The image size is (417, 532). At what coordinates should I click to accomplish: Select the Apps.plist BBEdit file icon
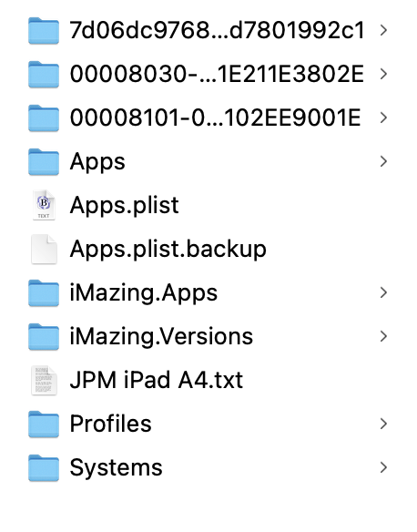[44, 205]
